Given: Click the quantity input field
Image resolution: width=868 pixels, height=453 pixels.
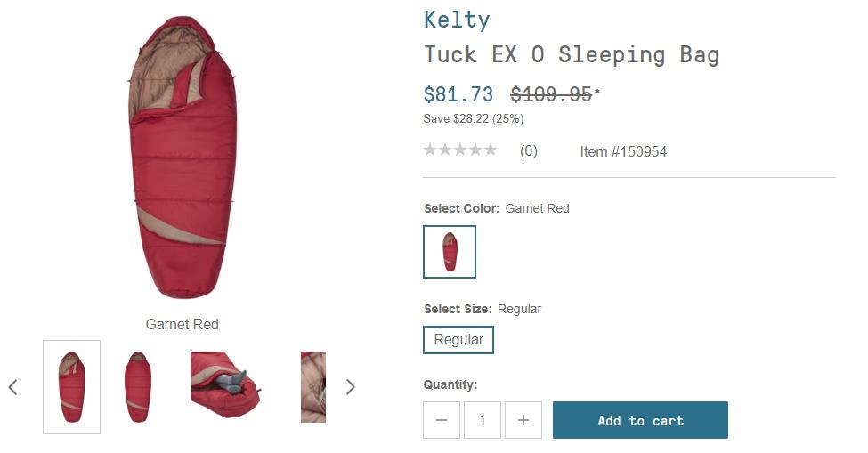Looking at the screenshot, I should pyautogui.click(x=483, y=420).
